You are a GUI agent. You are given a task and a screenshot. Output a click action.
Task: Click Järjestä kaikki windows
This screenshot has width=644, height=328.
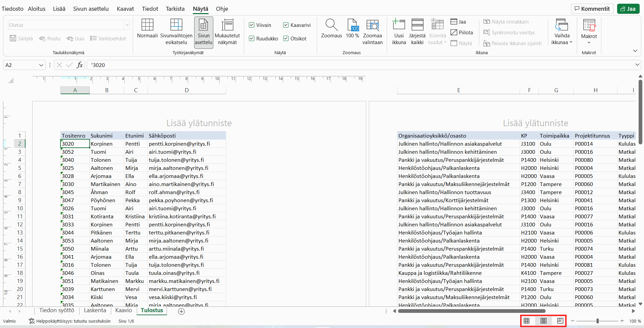[417, 32]
